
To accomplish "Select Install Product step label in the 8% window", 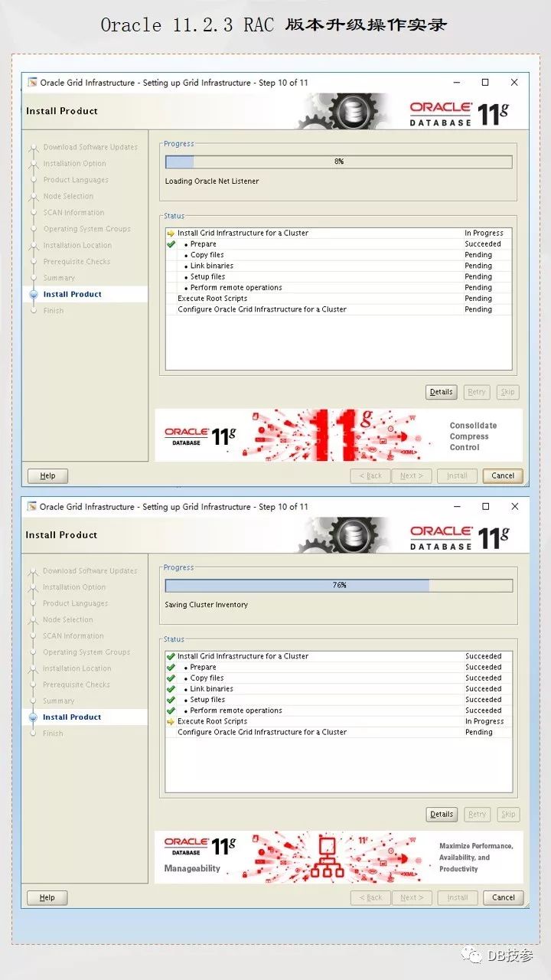I will (73, 294).
